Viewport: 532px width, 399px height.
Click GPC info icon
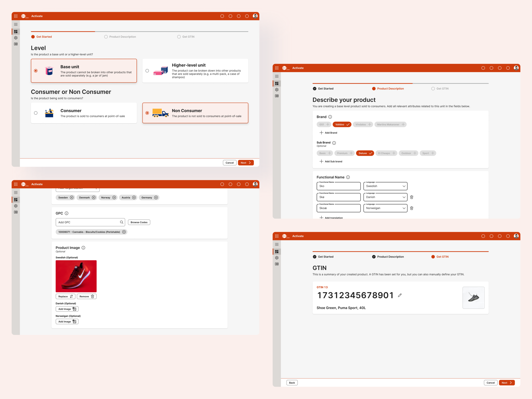pyautogui.click(x=67, y=213)
